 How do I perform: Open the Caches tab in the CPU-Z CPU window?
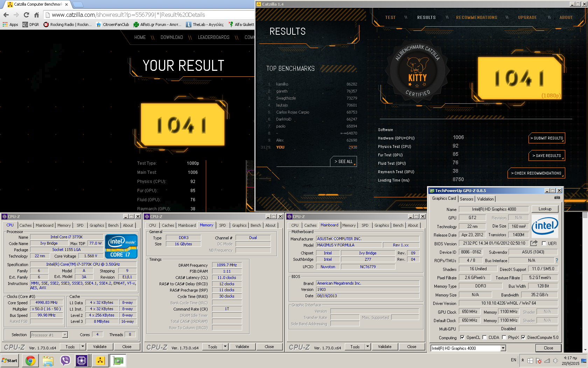click(26, 225)
